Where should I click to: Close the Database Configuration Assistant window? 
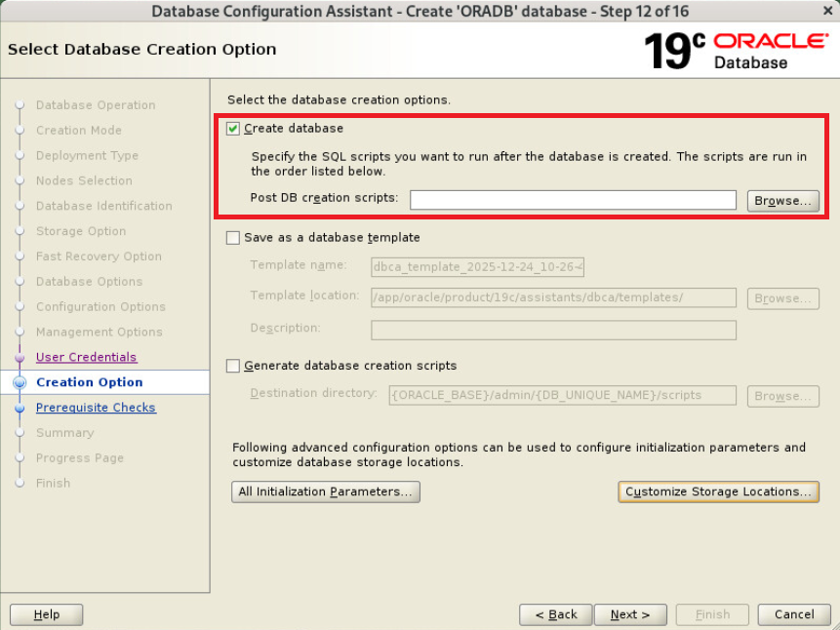827,11
